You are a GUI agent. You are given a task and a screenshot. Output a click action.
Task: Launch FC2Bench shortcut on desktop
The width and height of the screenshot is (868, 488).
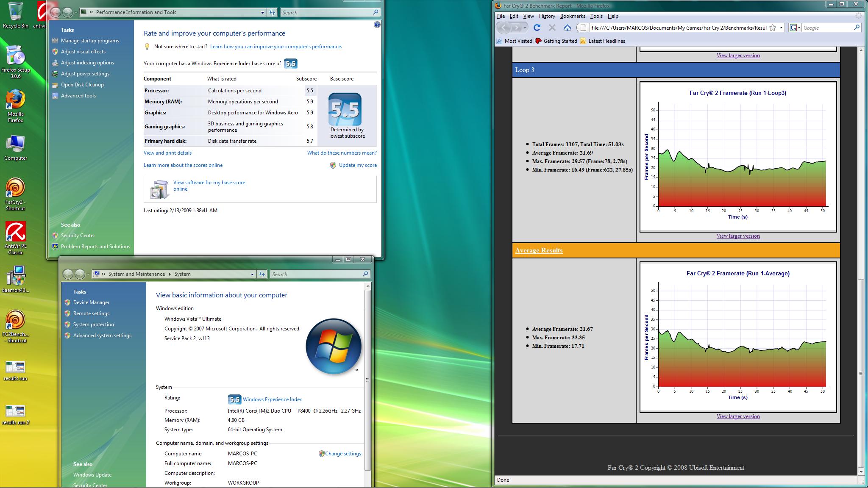point(15,327)
